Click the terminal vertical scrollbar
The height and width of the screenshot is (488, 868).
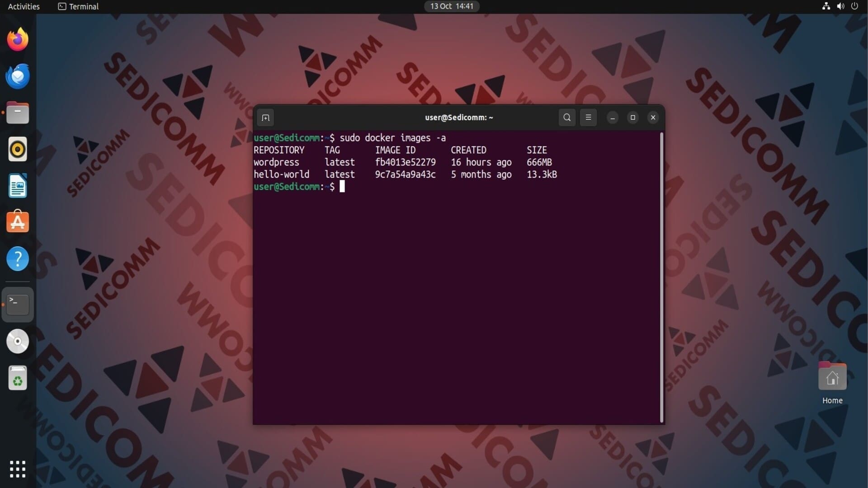point(662,277)
